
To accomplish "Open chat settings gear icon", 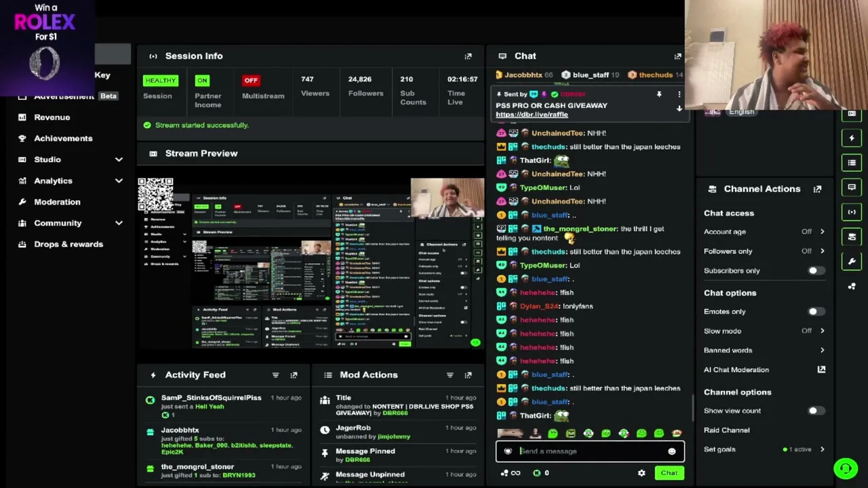I will coord(642,473).
